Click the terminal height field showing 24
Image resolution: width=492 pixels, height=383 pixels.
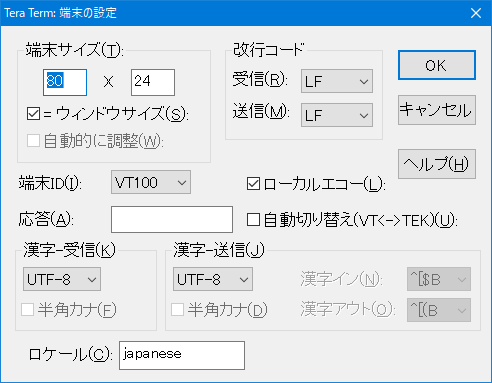tap(153, 82)
